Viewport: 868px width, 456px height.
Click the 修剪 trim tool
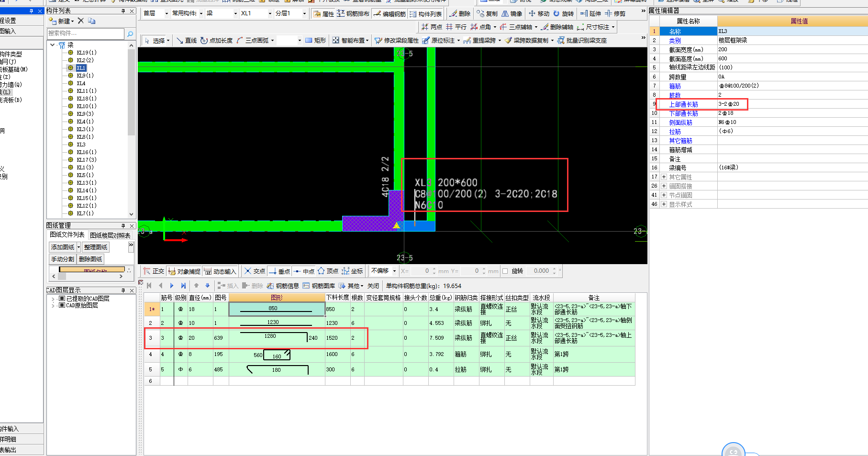pyautogui.click(x=615, y=14)
